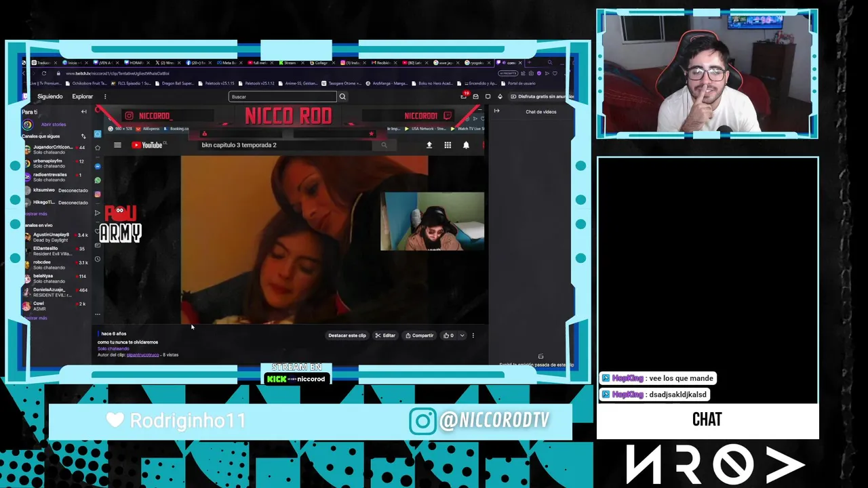Click the browser reload button

44,73
